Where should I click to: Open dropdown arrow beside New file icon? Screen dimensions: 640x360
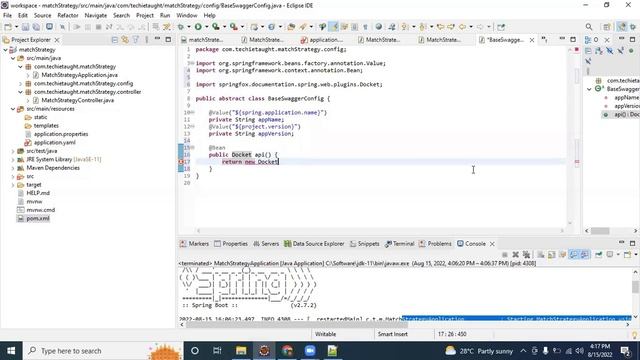(x=16, y=27)
